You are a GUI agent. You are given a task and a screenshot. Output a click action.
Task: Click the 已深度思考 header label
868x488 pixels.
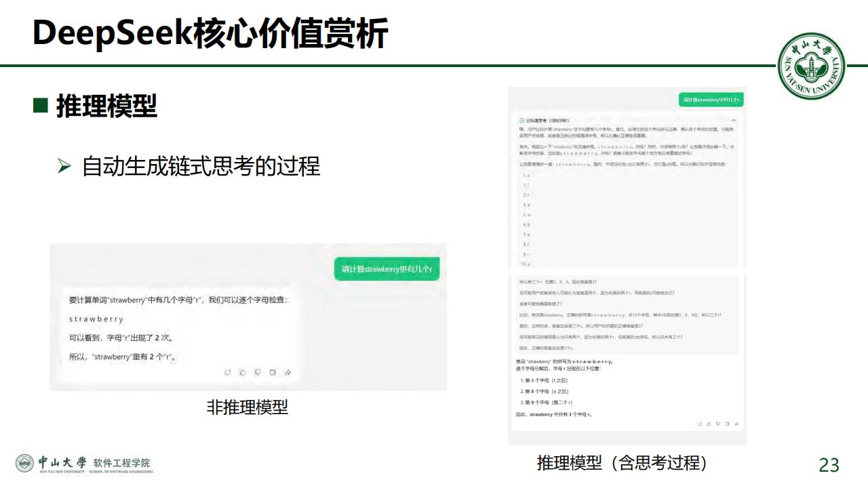click(x=547, y=121)
